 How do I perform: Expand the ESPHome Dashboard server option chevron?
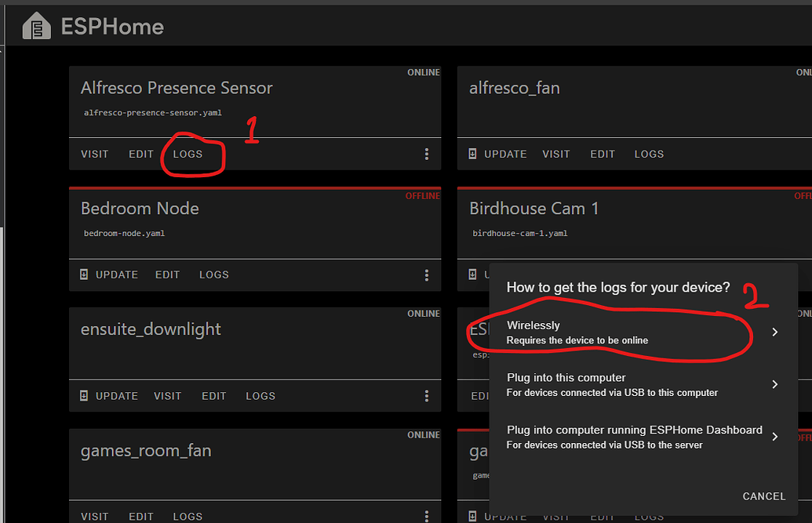coord(774,437)
